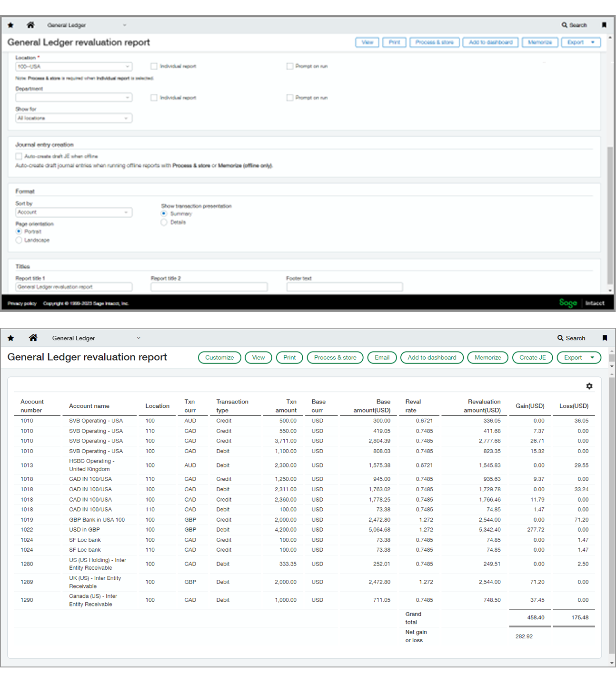The height and width of the screenshot is (686, 616).
Task: Click the bookmark icon in upper window
Action: pos(604,25)
